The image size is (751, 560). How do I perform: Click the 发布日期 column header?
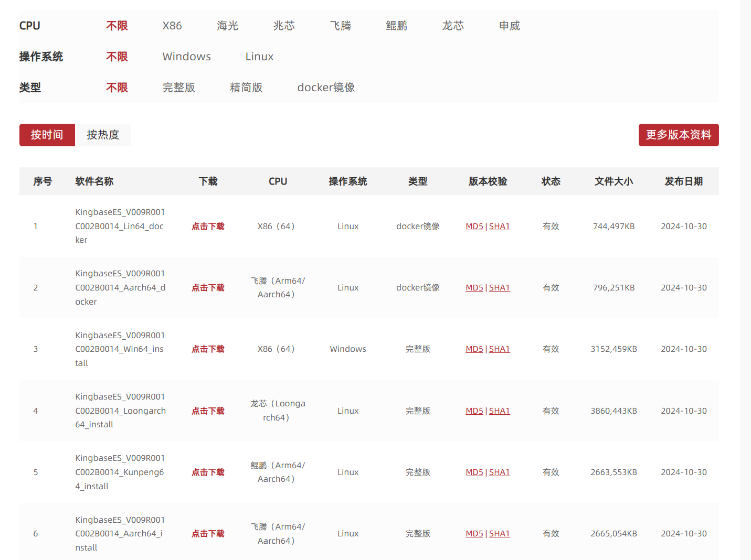pos(684,181)
